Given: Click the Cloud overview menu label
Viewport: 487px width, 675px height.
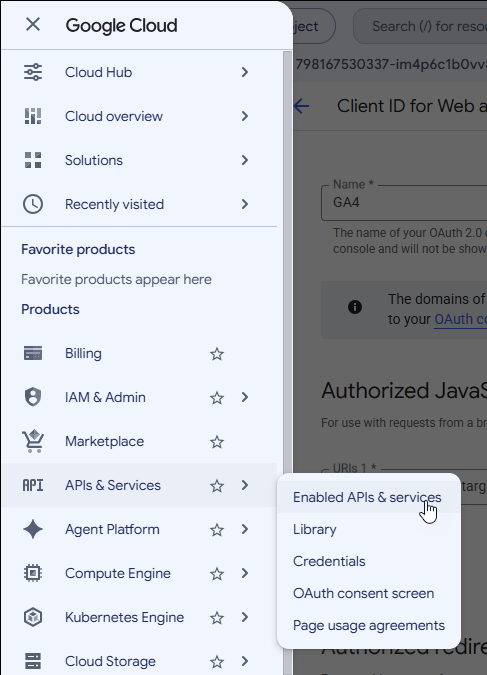Looking at the screenshot, I should tap(114, 116).
